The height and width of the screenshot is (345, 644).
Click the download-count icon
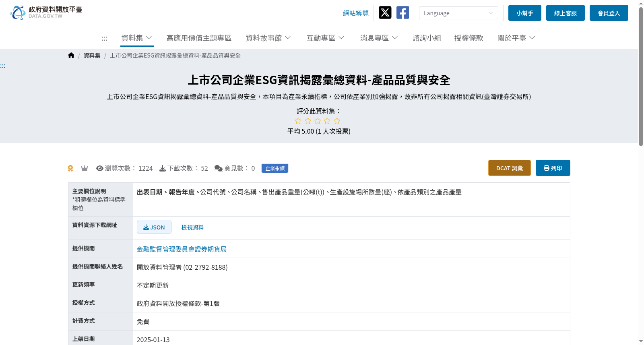(x=163, y=168)
